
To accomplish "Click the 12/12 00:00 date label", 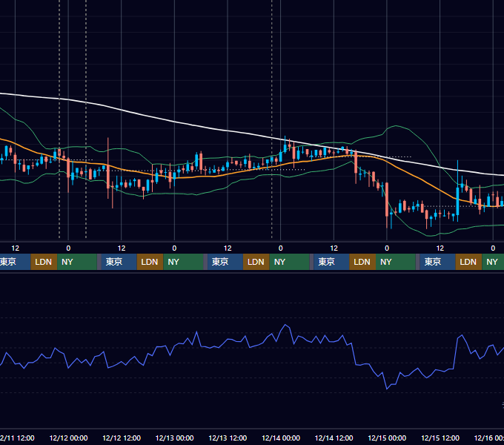I will coord(68,438).
